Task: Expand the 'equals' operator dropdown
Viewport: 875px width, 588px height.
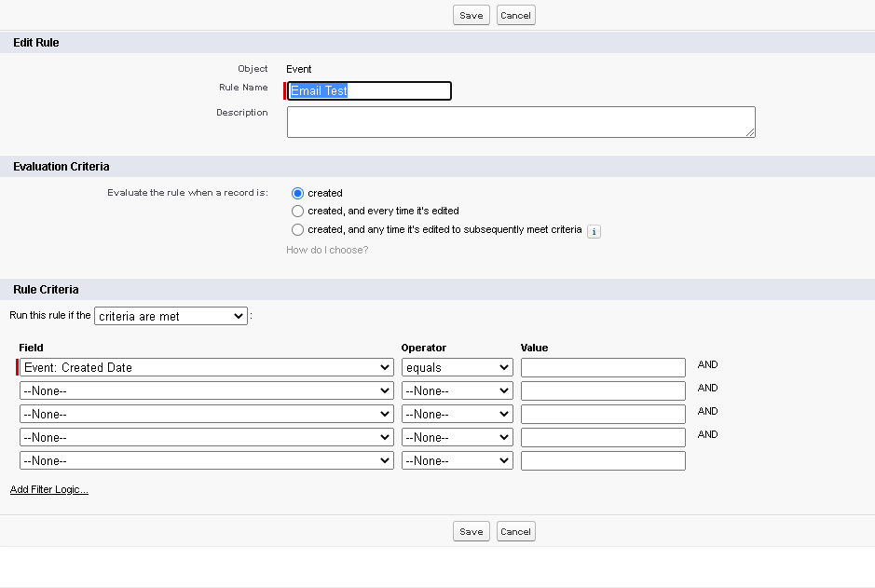Action: [457, 368]
